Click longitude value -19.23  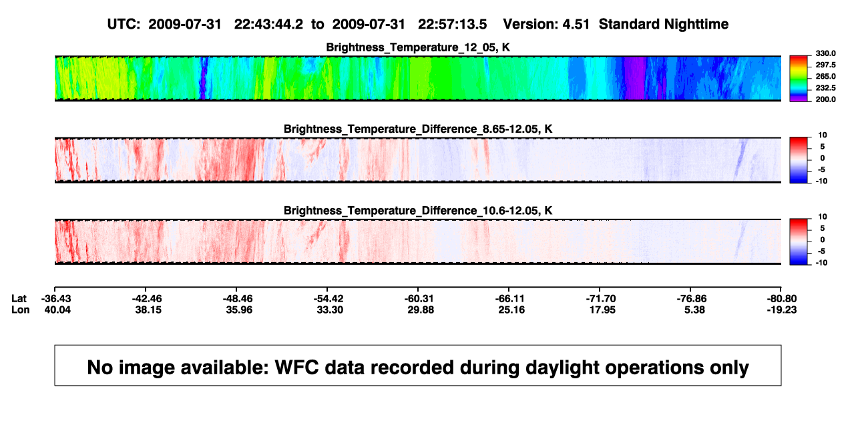click(782, 310)
